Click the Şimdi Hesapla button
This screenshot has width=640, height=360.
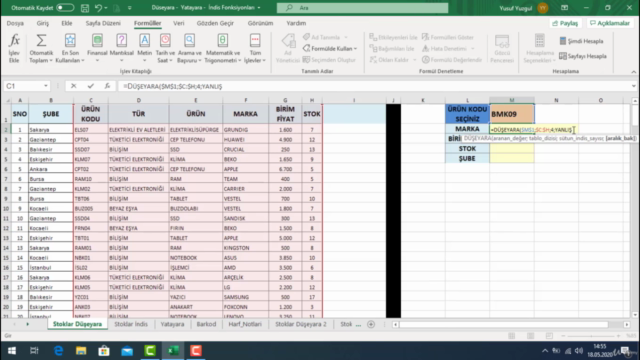coord(581,41)
